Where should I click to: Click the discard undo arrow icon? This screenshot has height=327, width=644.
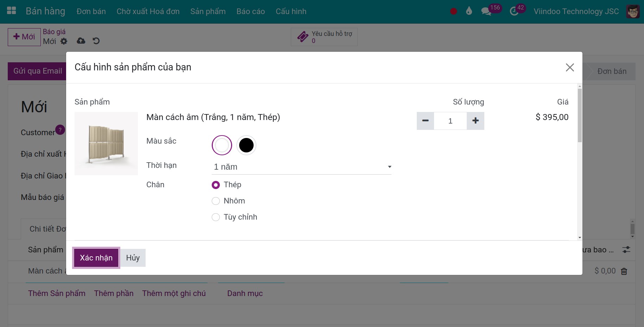click(96, 41)
